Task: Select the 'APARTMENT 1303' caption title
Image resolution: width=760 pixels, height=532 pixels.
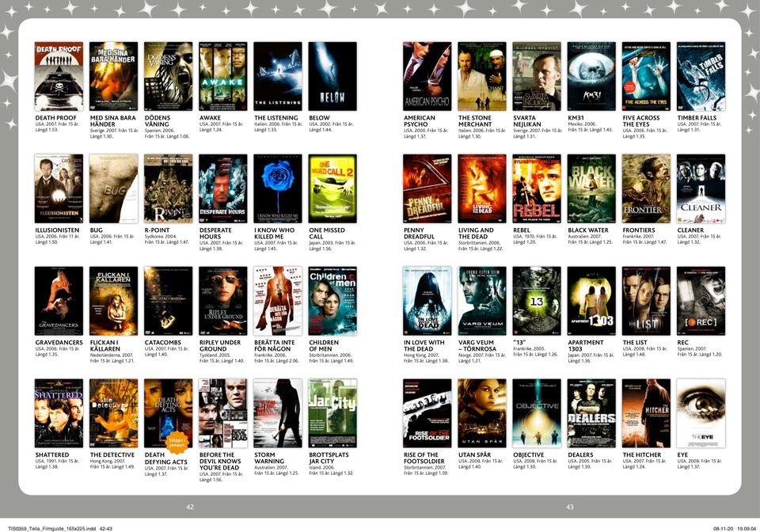Action: (x=586, y=345)
